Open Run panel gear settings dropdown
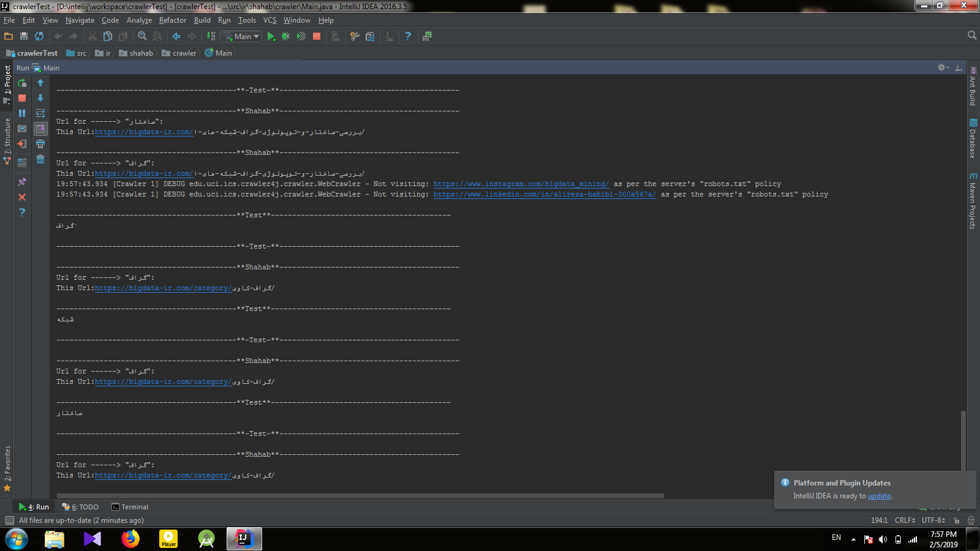 [943, 67]
